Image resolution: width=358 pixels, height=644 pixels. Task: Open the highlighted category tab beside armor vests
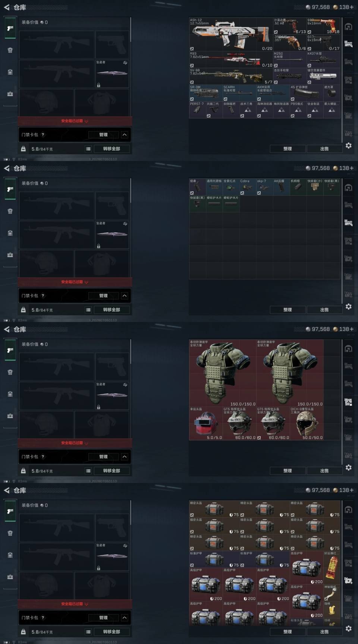click(x=348, y=402)
